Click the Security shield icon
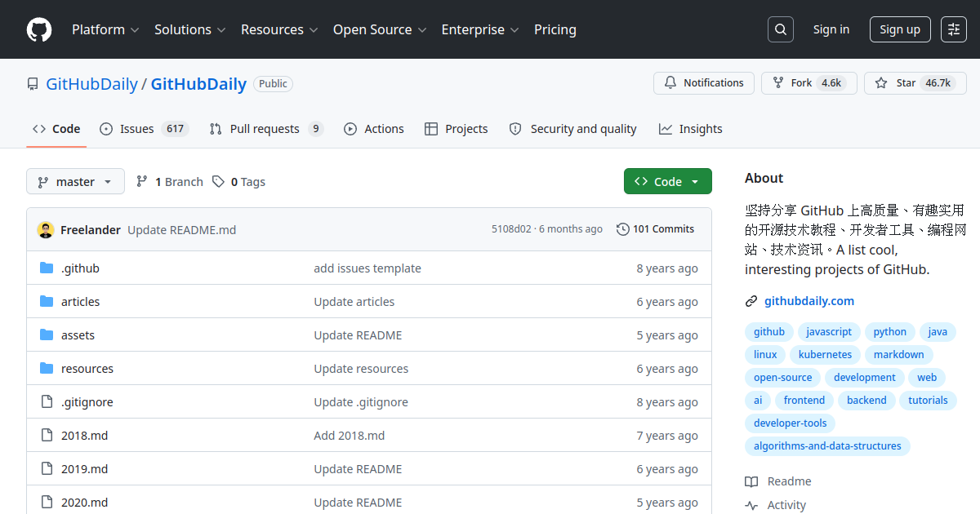The height and width of the screenshot is (514, 980). [x=515, y=129]
